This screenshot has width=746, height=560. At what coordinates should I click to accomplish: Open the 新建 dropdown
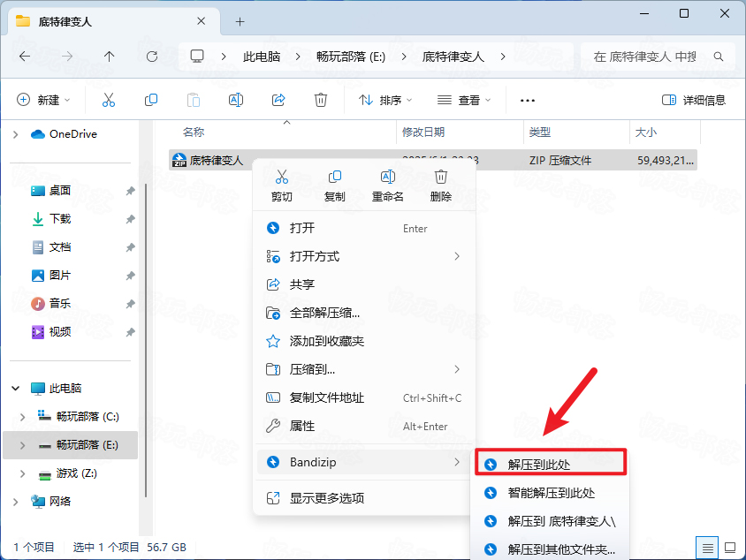(x=43, y=100)
